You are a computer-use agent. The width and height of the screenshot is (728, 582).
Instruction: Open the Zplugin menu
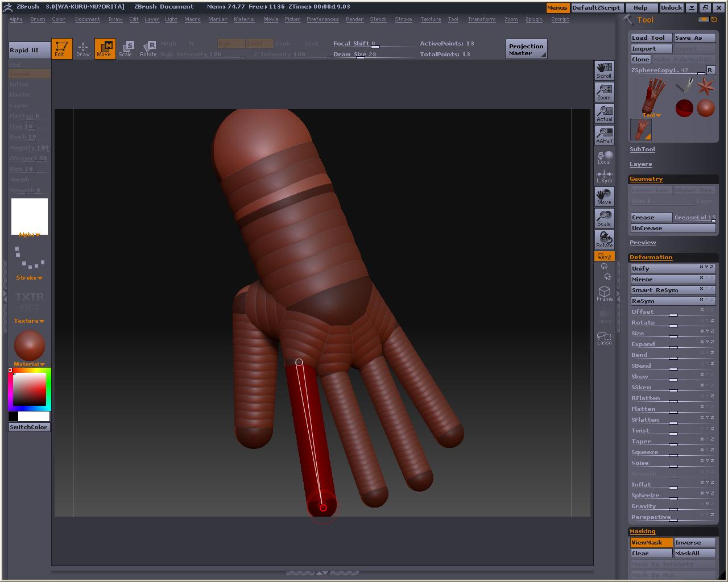coord(533,19)
